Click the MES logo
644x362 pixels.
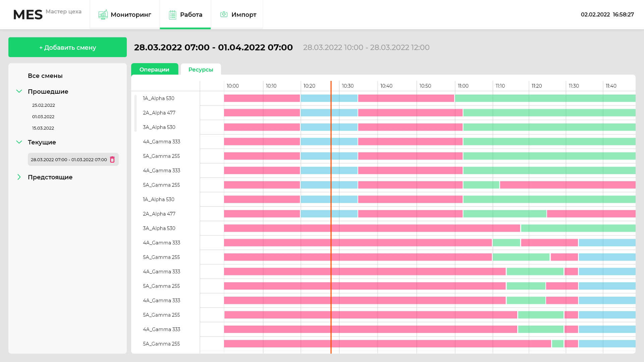coord(28,15)
